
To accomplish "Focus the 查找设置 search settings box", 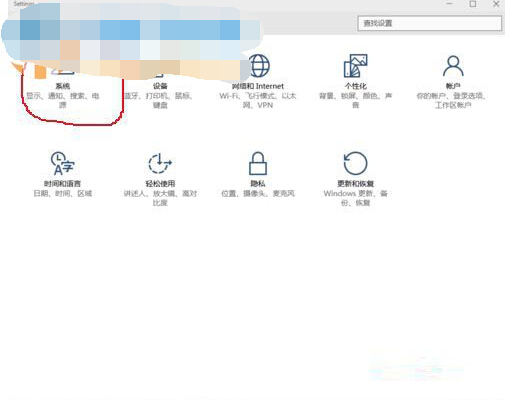I will click(430, 23).
